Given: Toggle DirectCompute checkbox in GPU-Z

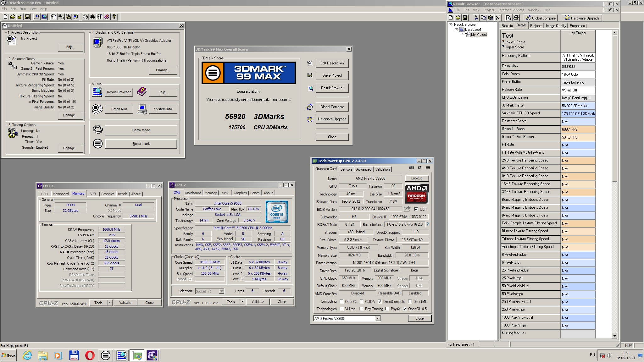Looking at the screenshot, I should (380, 301).
